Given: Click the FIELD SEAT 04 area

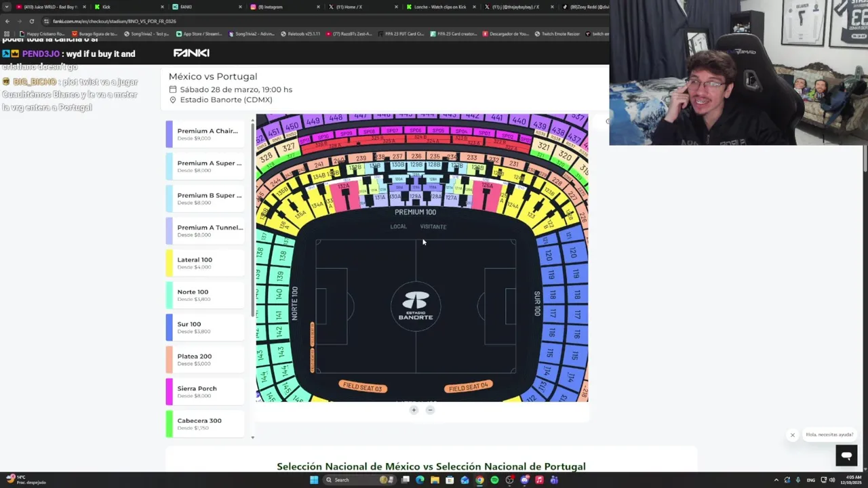Looking at the screenshot, I should click(x=468, y=387).
